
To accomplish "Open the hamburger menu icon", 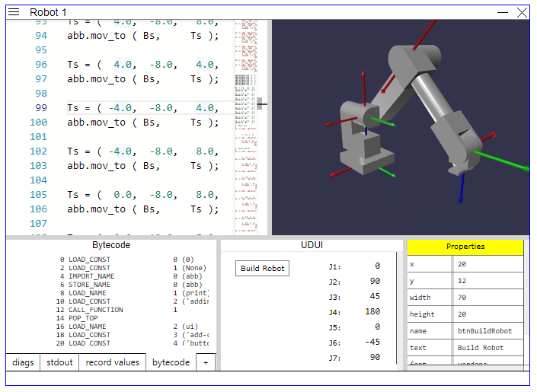I will click(x=14, y=12).
